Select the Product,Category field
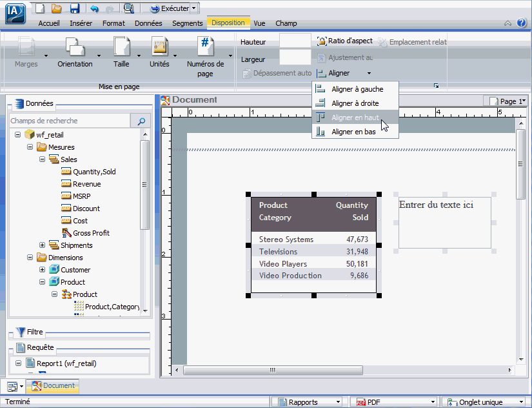The width and height of the screenshot is (532, 408). click(x=112, y=307)
